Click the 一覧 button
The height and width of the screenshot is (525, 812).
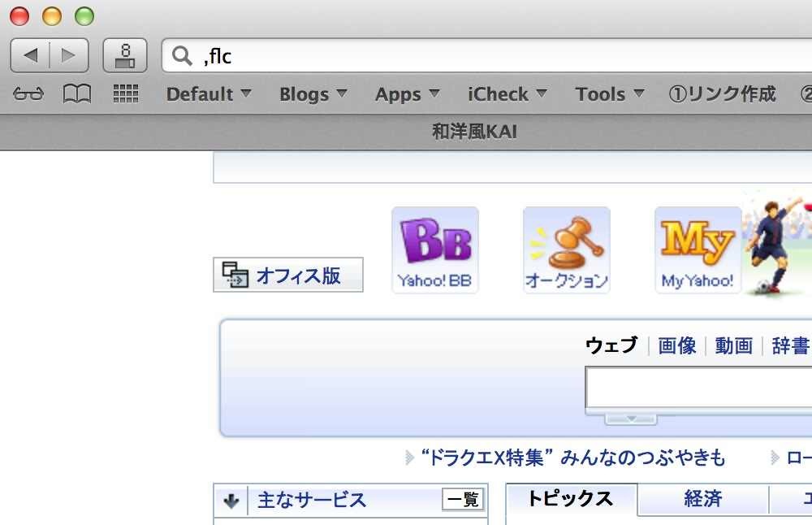tap(463, 500)
